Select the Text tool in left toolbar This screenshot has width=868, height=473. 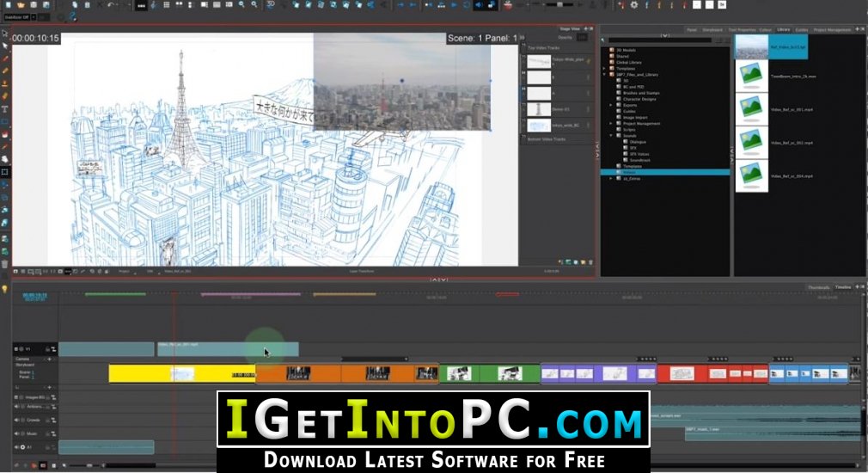coord(5,109)
